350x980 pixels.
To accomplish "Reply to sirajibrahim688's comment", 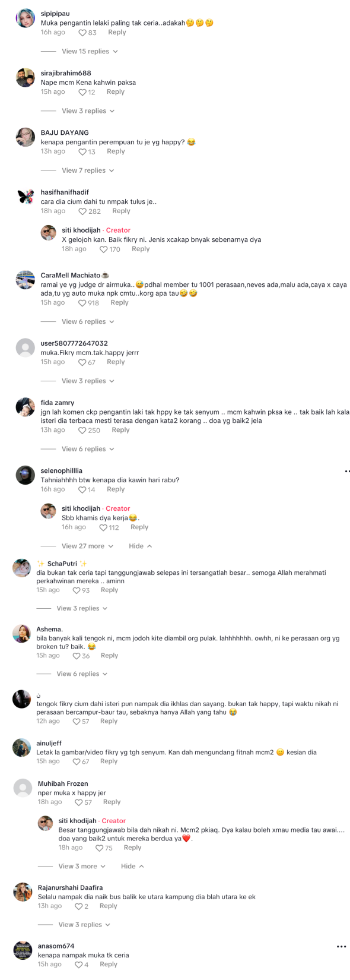I will tap(116, 92).
